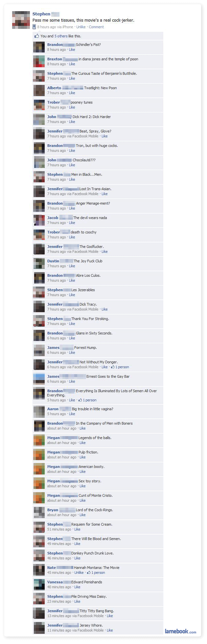Click thumbs-up '1 person' on 'Not Without My Donger'
207x644 pixels.
120,367
